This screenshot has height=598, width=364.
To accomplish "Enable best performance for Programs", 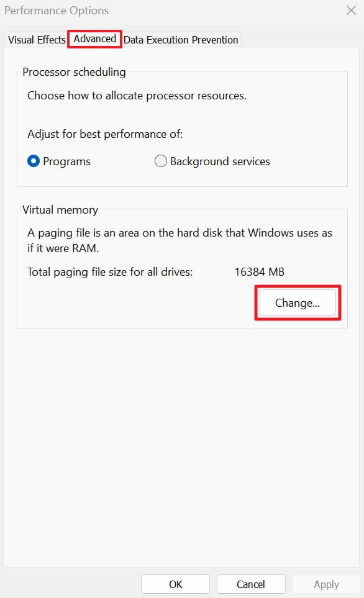I will 33,161.
